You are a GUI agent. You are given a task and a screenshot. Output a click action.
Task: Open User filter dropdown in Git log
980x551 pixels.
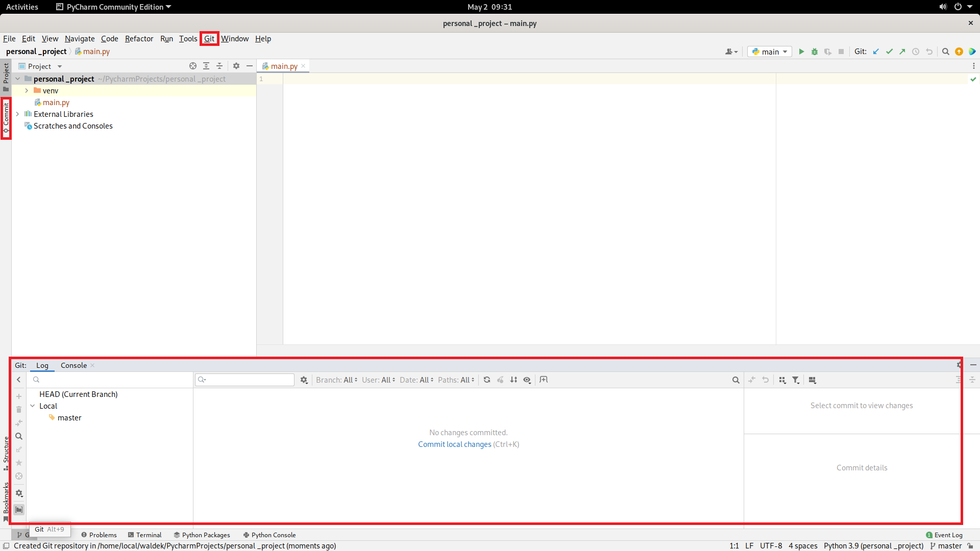pos(378,380)
